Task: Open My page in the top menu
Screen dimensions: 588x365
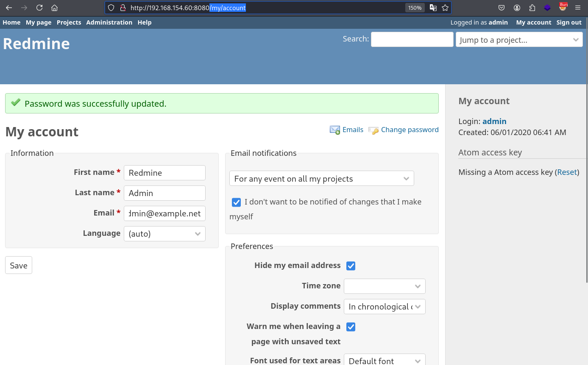Action: pyautogui.click(x=39, y=22)
